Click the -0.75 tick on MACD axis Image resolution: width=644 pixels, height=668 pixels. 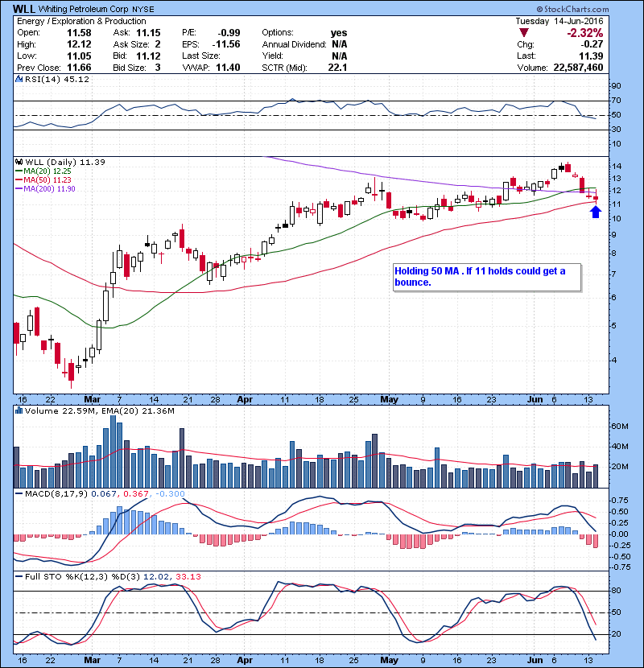(620, 567)
